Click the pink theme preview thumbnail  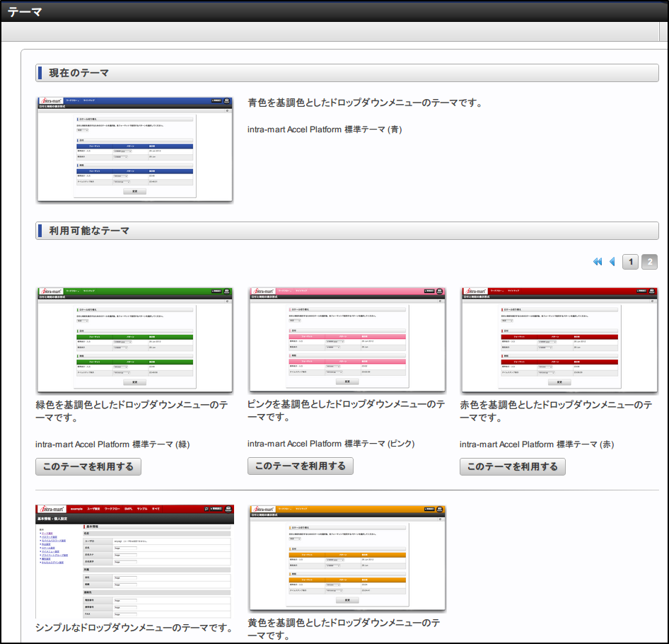pos(347,340)
